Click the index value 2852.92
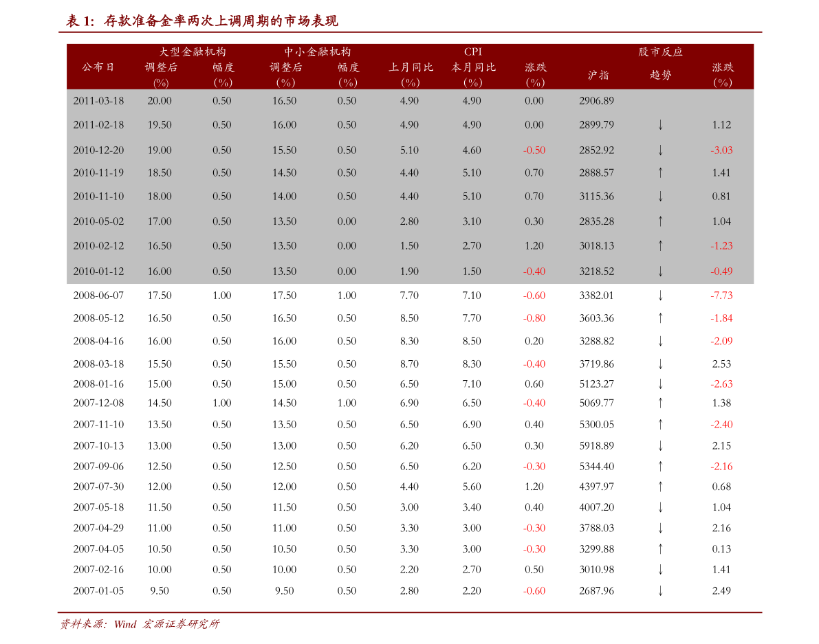This screenshot has width=819, height=644. (596, 151)
